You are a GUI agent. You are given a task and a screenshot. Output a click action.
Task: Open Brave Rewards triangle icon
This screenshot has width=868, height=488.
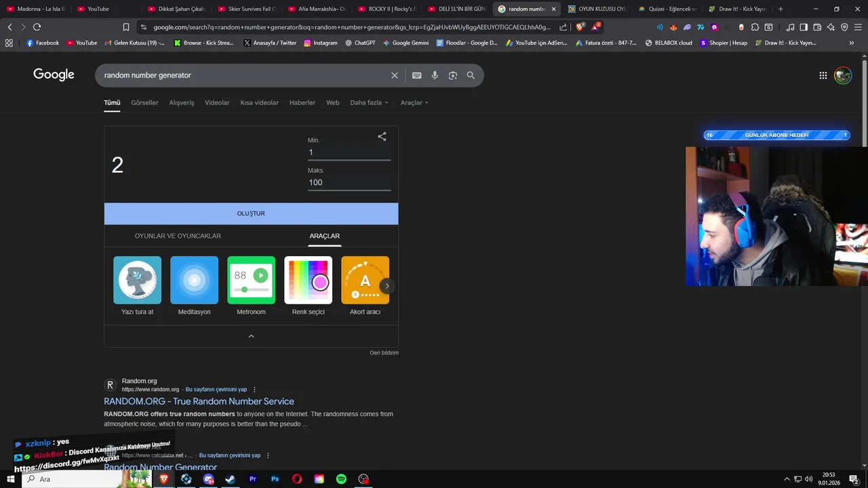596,27
